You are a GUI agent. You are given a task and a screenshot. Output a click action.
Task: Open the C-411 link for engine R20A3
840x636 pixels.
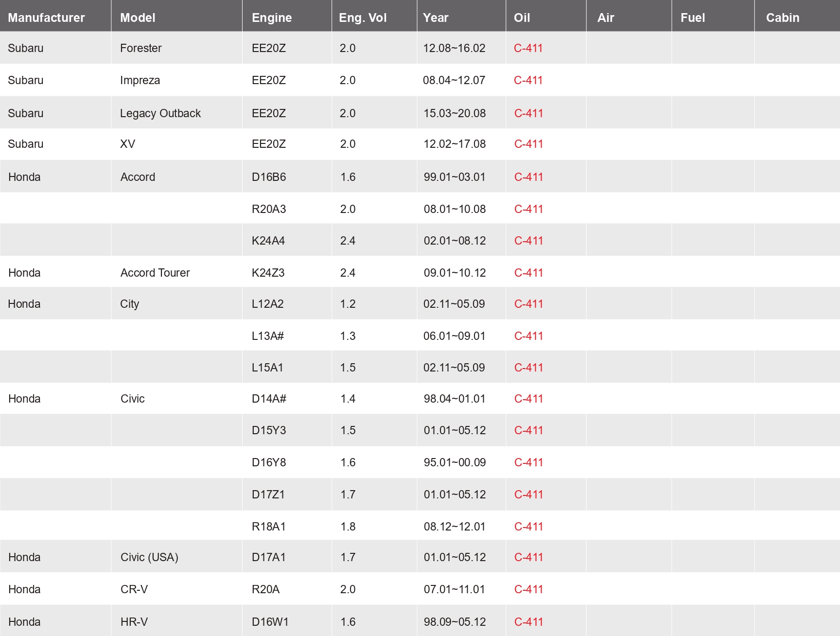pyautogui.click(x=528, y=209)
